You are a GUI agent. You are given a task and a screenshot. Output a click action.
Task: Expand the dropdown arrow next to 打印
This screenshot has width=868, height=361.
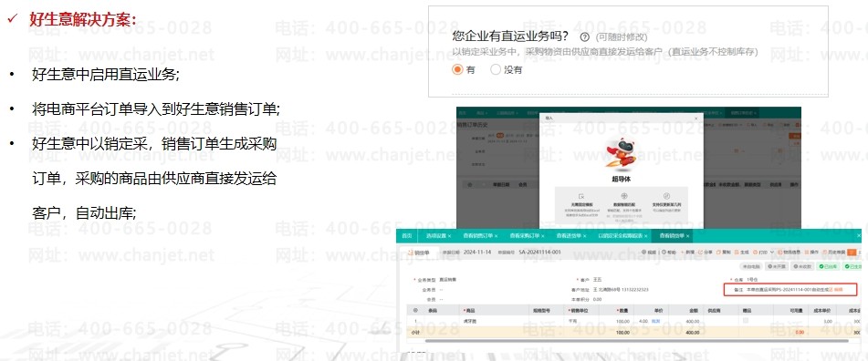[771, 253]
